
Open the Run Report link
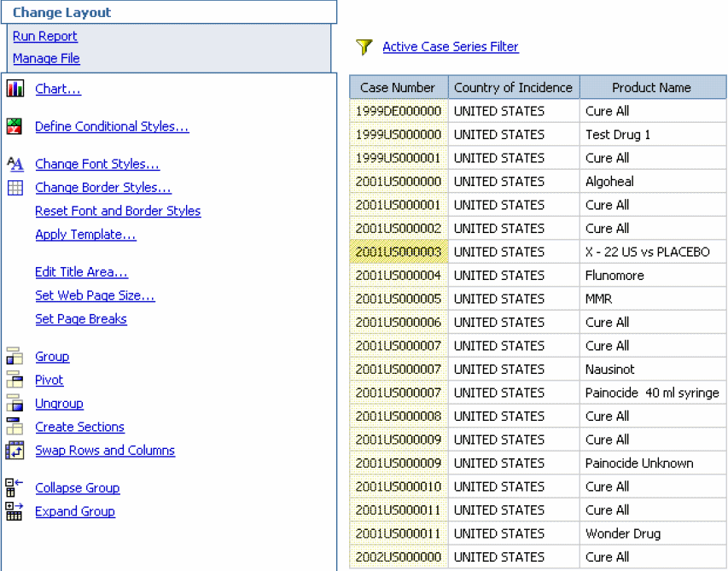(45, 36)
